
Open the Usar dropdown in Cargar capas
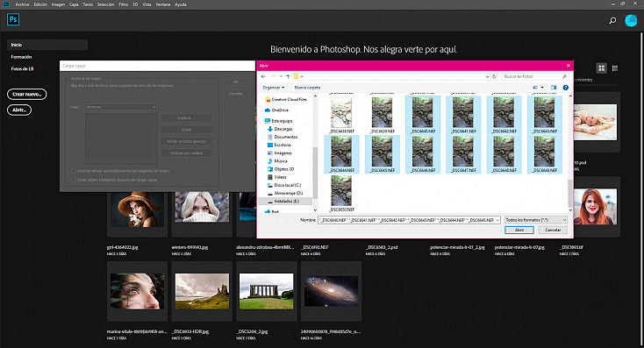coord(121,107)
